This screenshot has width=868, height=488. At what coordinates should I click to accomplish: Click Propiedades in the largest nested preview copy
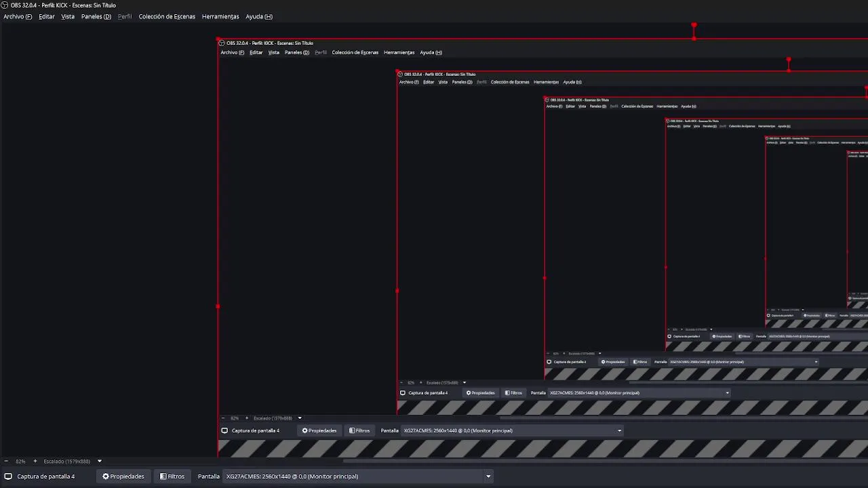[319, 430]
